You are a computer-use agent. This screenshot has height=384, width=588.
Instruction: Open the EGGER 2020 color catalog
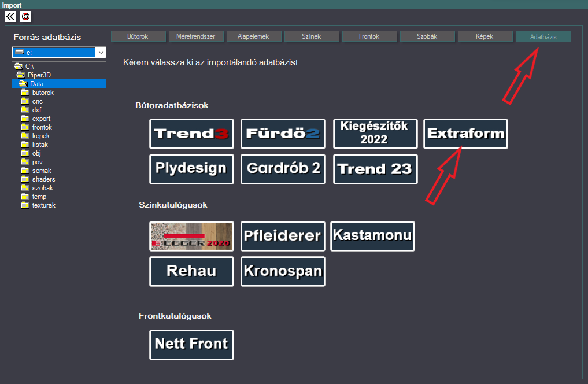pyautogui.click(x=191, y=237)
